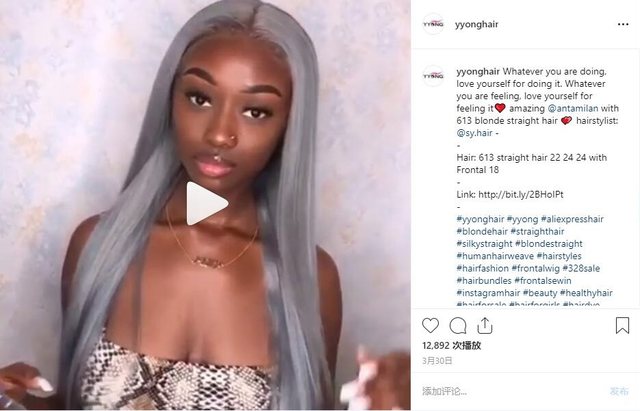Visit @sy.hair hairstylist profile
640x411 pixels.
click(x=474, y=133)
